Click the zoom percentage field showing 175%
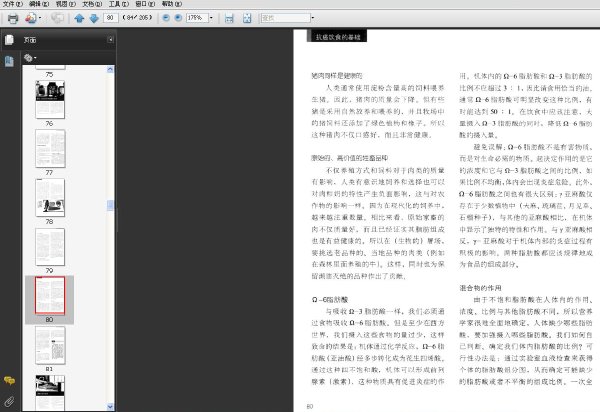 tap(197, 18)
